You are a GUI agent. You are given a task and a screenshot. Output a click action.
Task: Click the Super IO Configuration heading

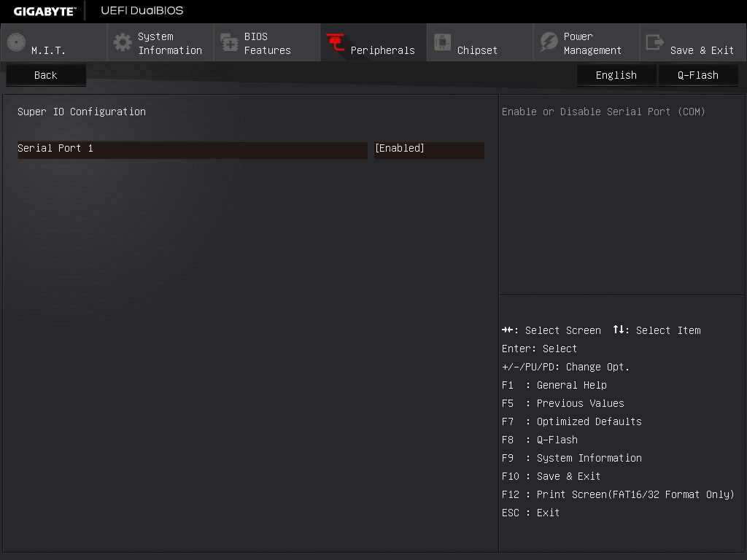tap(82, 112)
